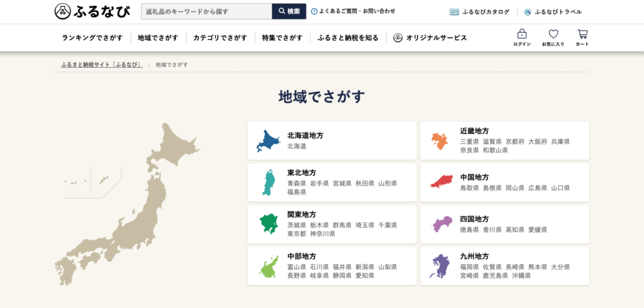Screen dimensions: 644x308
Task: Open カテゴリでさがす menu
Action: pyautogui.click(x=220, y=38)
